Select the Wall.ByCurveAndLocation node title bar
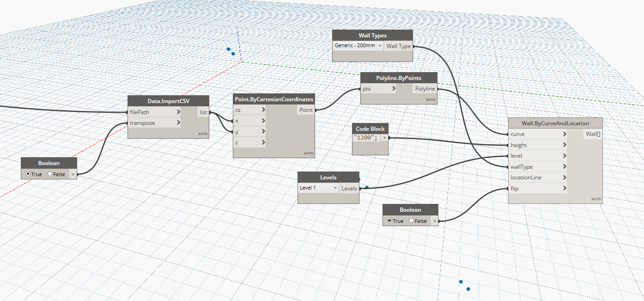 pos(554,123)
